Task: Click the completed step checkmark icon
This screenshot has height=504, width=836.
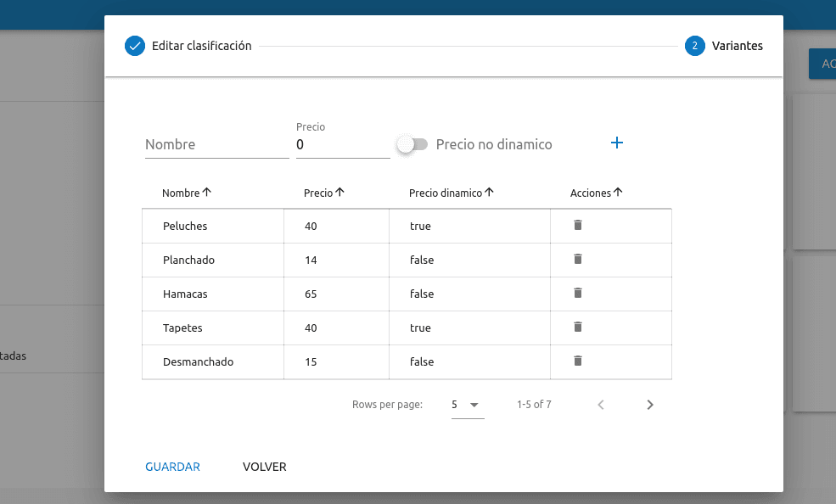Action: click(135, 46)
